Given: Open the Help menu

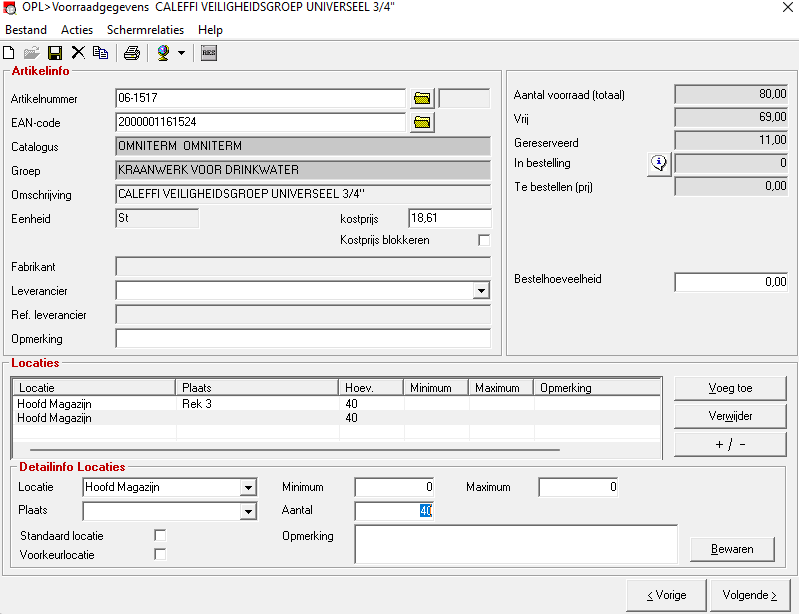Looking at the screenshot, I should click(x=210, y=30).
